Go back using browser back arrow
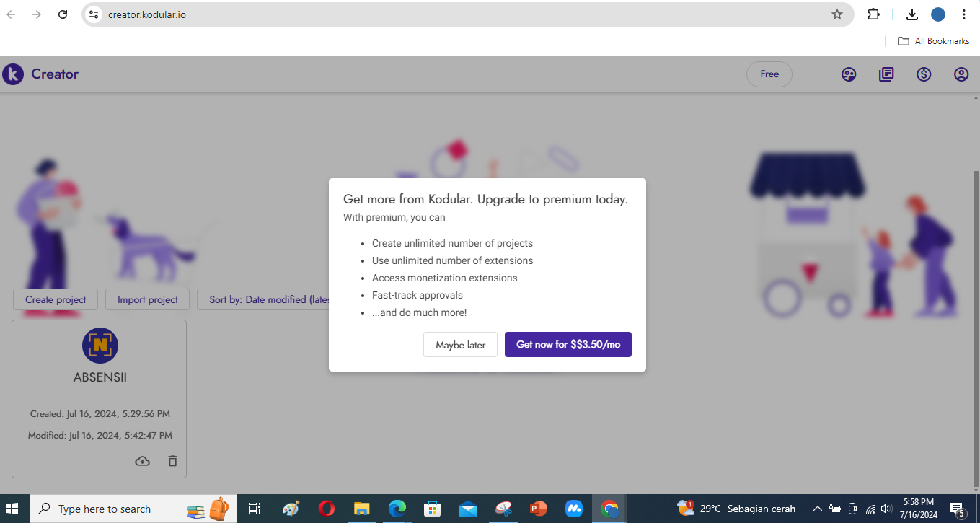 (11, 14)
